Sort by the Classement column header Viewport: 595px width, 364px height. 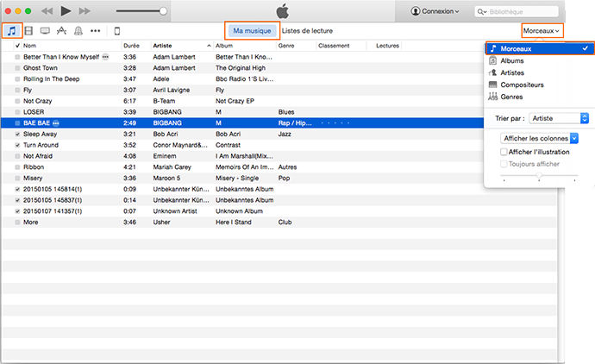click(x=334, y=46)
